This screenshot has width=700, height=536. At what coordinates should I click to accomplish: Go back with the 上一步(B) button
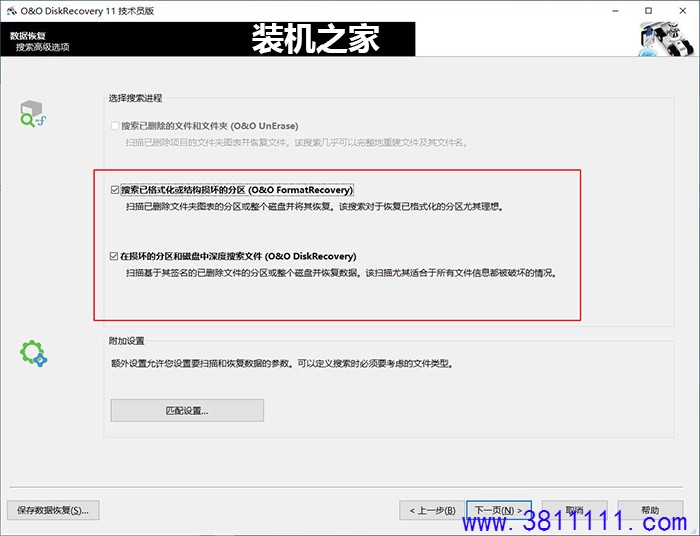tap(432, 510)
